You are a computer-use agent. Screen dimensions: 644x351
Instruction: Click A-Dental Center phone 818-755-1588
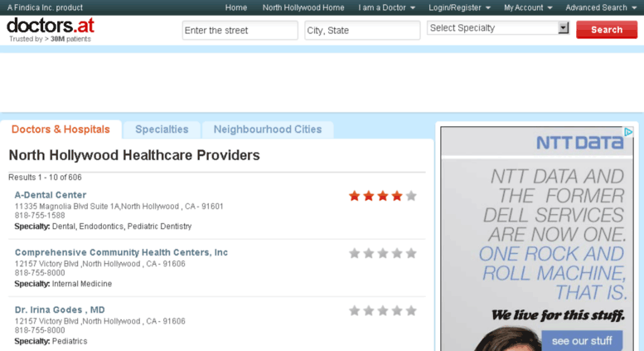(40, 216)
